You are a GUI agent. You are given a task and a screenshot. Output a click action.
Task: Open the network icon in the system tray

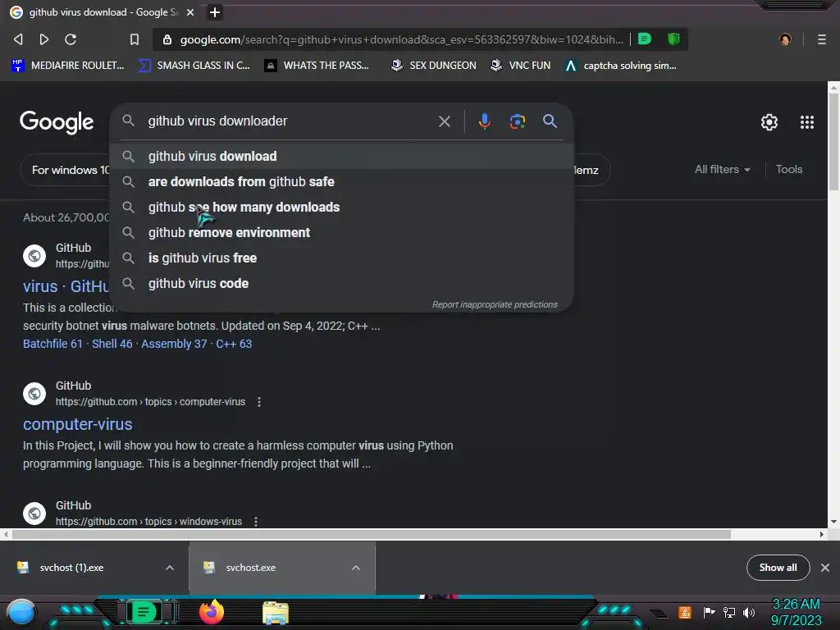point(729,612)
